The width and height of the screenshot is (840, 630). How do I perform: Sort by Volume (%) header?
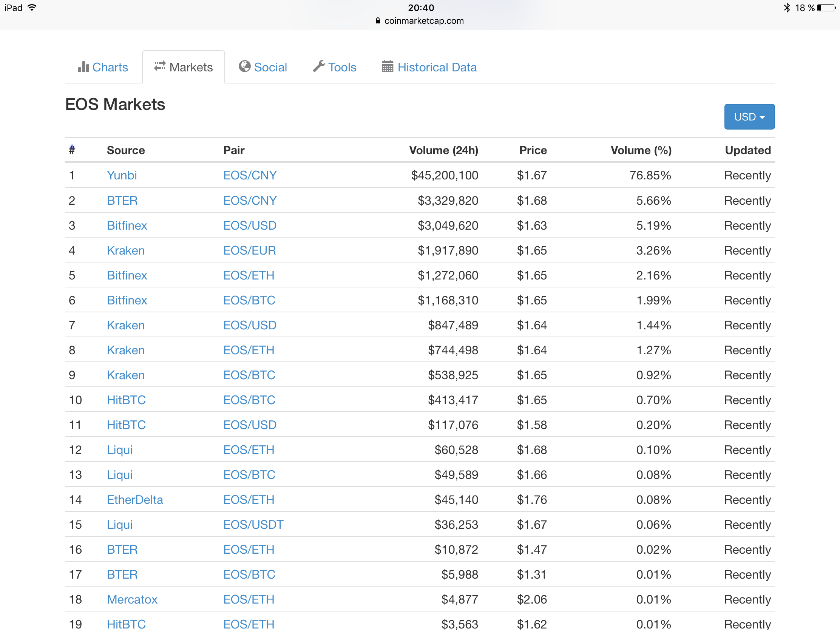click(641, 150)
